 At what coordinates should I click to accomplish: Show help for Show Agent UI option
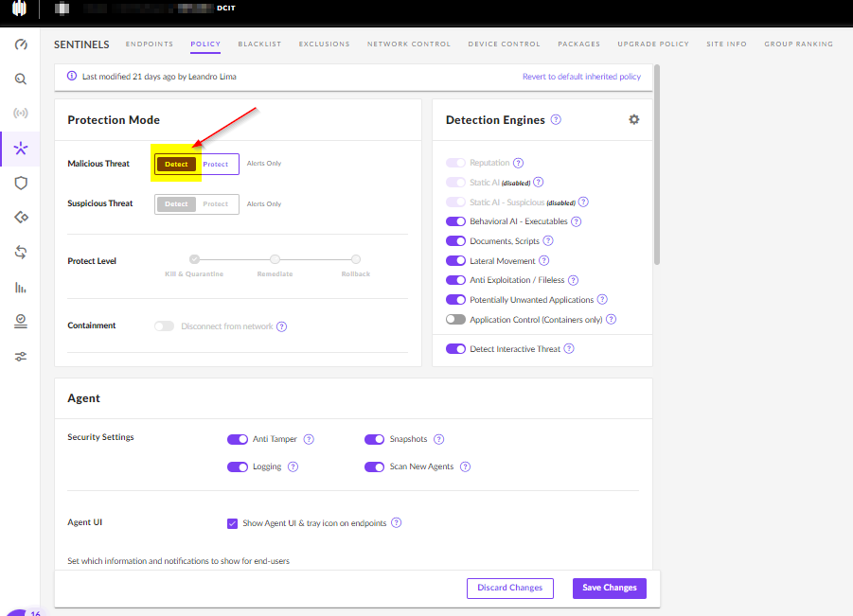point(396,523)
